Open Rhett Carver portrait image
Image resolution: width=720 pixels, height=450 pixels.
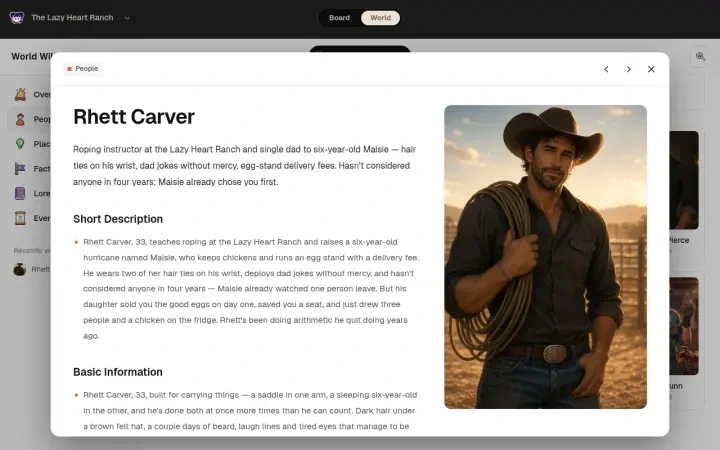pyautogui.click(x=546, y=257)
